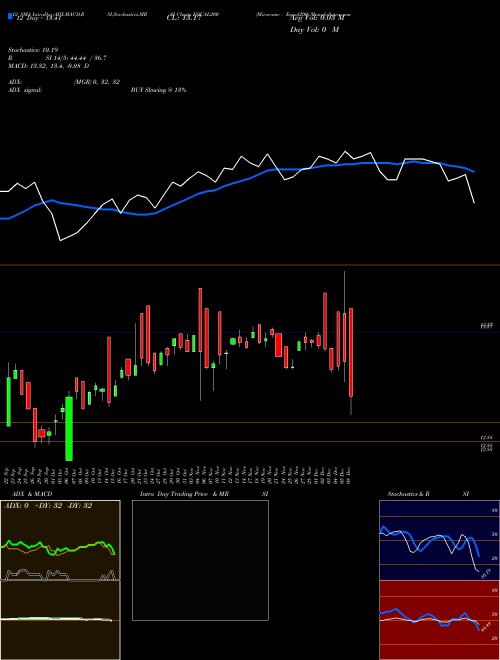This screenshot has width=500, height=660.
Task: Select the 'BUY Slowing @ 13%' signal text
Action: click(158, 90)
